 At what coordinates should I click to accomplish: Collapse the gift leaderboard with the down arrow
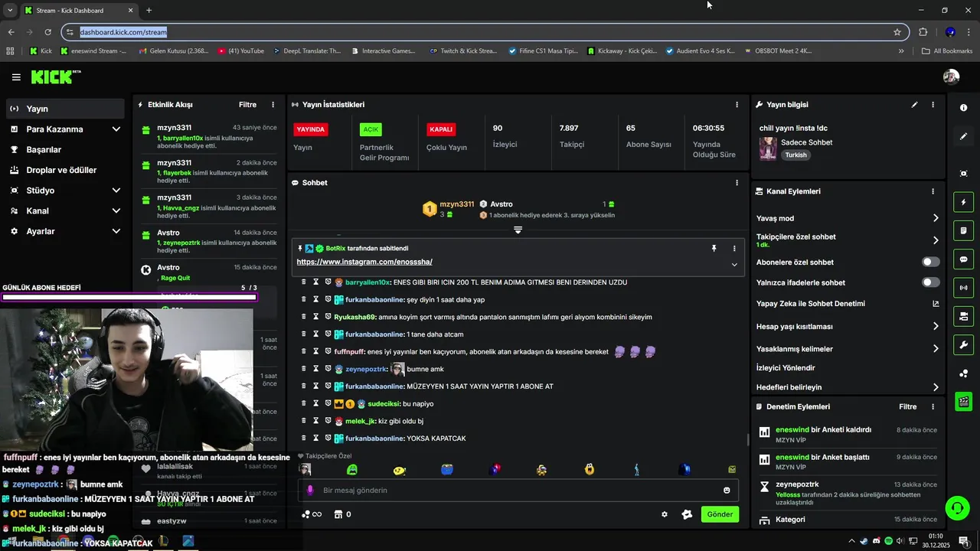coord(518,230)
